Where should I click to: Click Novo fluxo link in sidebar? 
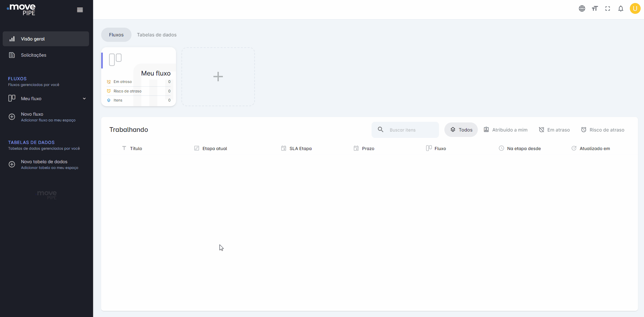coord(32,114)
